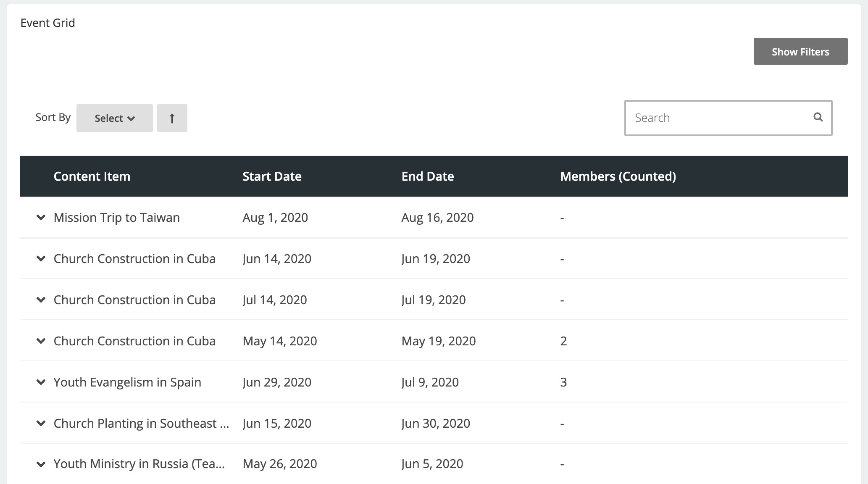Select the 'Youth Ministry in Russia (Tea...' text
Screen dimensions: 868x484
(x=139, y=464)
